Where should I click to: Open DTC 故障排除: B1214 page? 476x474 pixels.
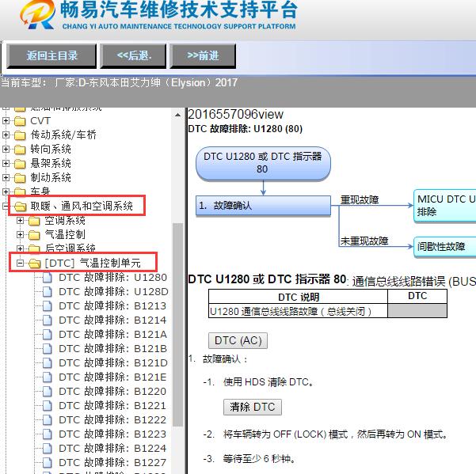click(x=112, y=320)
